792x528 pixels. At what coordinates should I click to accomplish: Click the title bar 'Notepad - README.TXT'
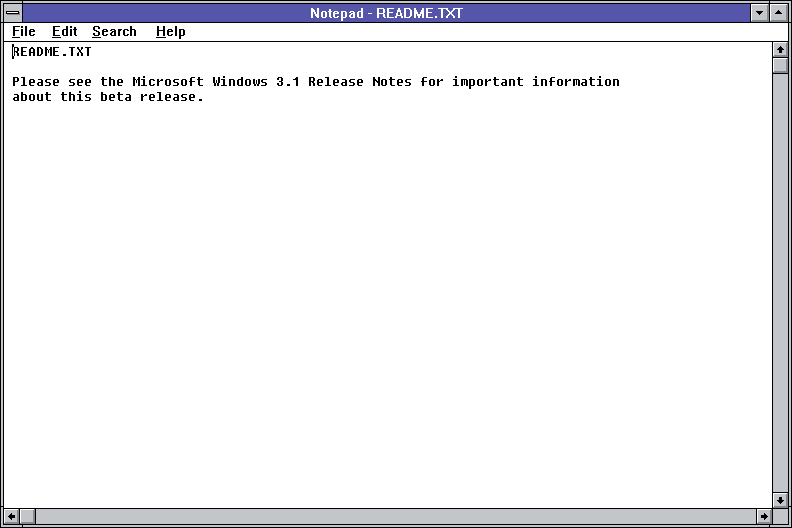pyautogui.click(x=386, y=13)
